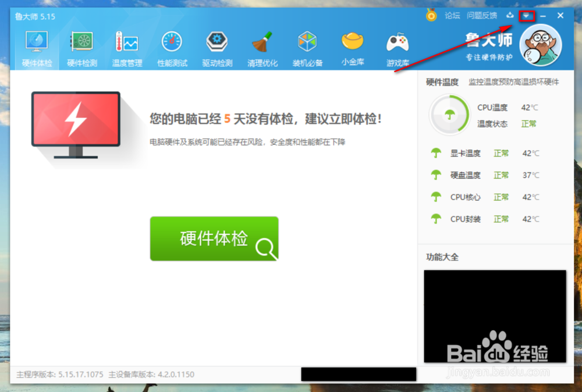This screenshot has height=392, width=582.
Task: Open the 论坛 forum menu item
Action: [x=452, y=16]
